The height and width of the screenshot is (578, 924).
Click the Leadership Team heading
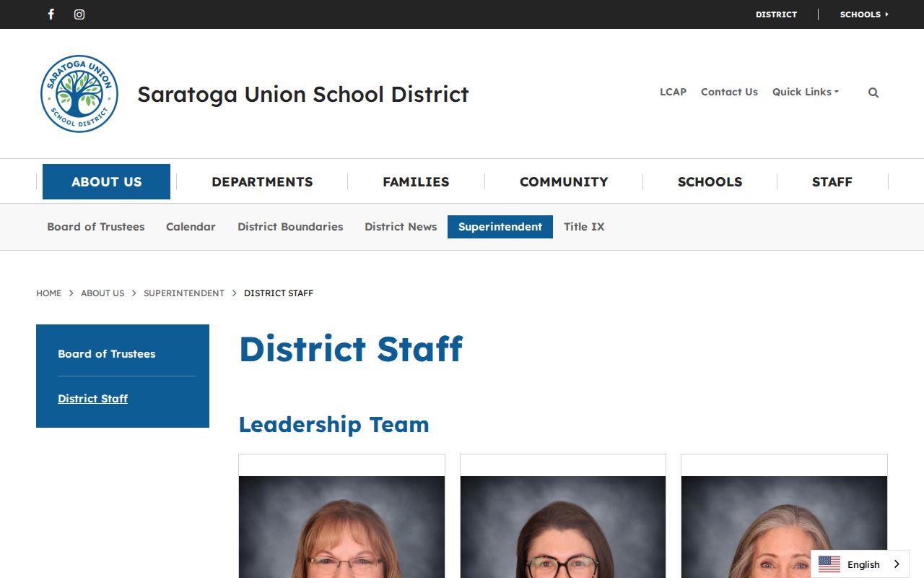334,425
